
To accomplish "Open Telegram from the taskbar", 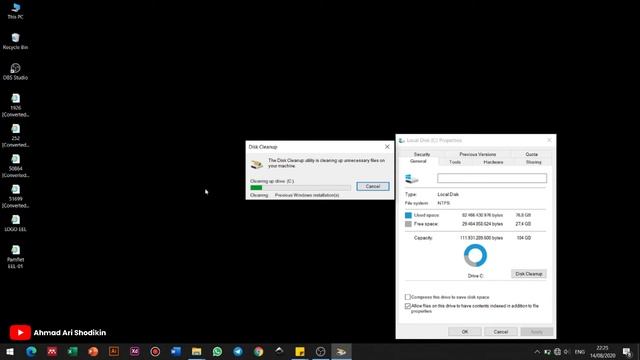I will [238, 351].
